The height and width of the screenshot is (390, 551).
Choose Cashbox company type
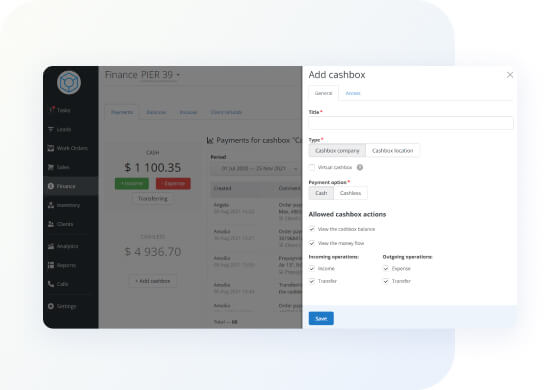click(x=337, y=150)
